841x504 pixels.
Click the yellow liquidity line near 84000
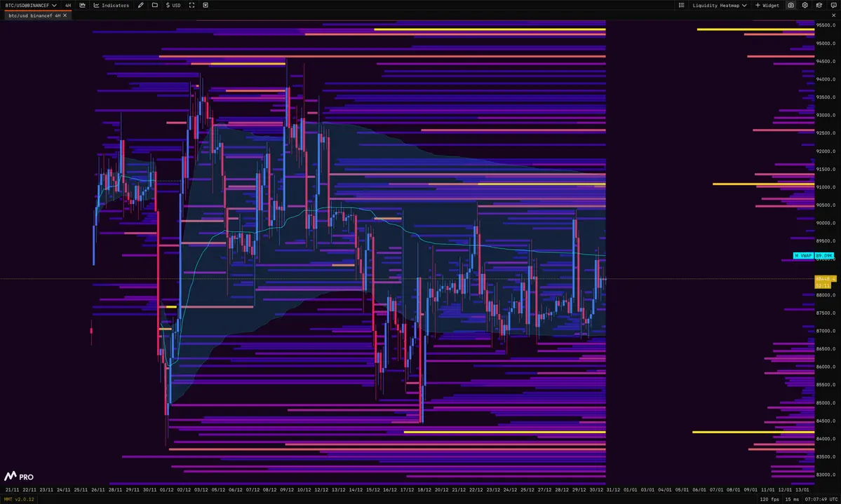(x=504, y=432)
